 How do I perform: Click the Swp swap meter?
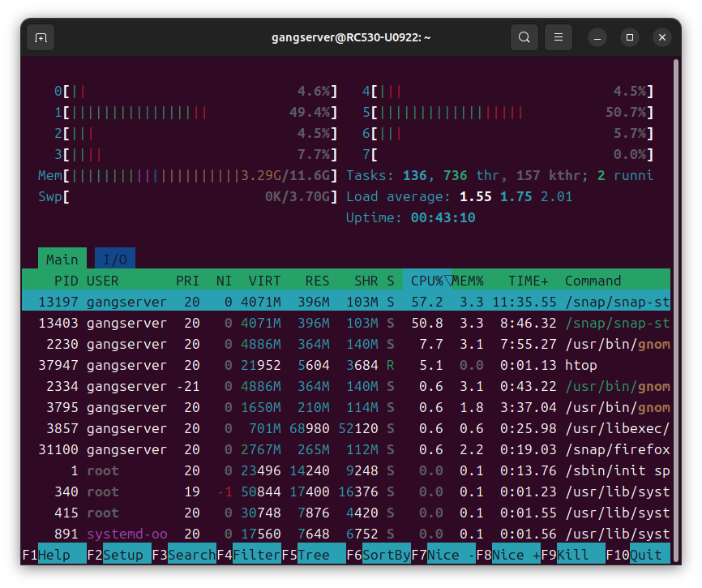(x=187, y=196)
